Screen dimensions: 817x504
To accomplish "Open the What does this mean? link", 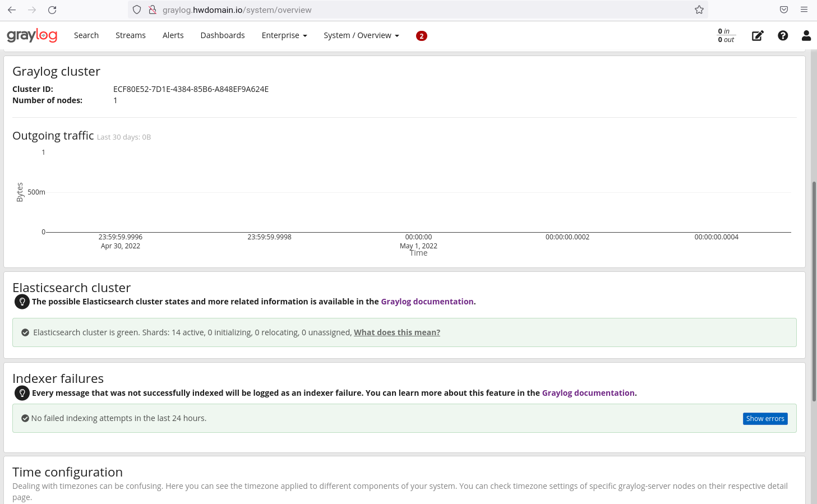I will point(397,332).
